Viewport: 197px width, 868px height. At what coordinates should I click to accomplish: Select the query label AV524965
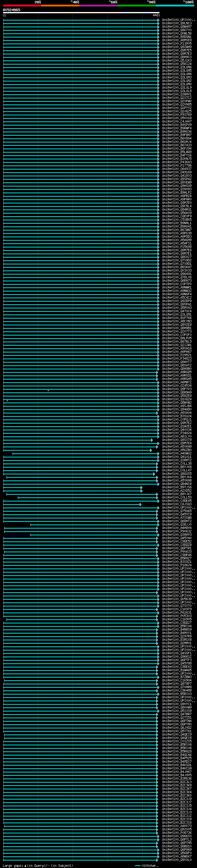tap(11, 10)
